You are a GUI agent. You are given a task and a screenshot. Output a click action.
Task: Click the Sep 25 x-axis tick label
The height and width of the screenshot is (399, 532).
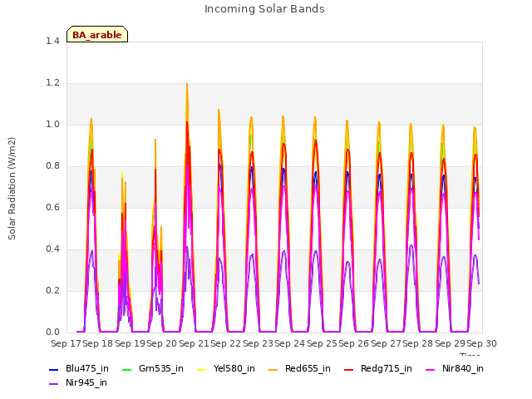click(322, 343)
